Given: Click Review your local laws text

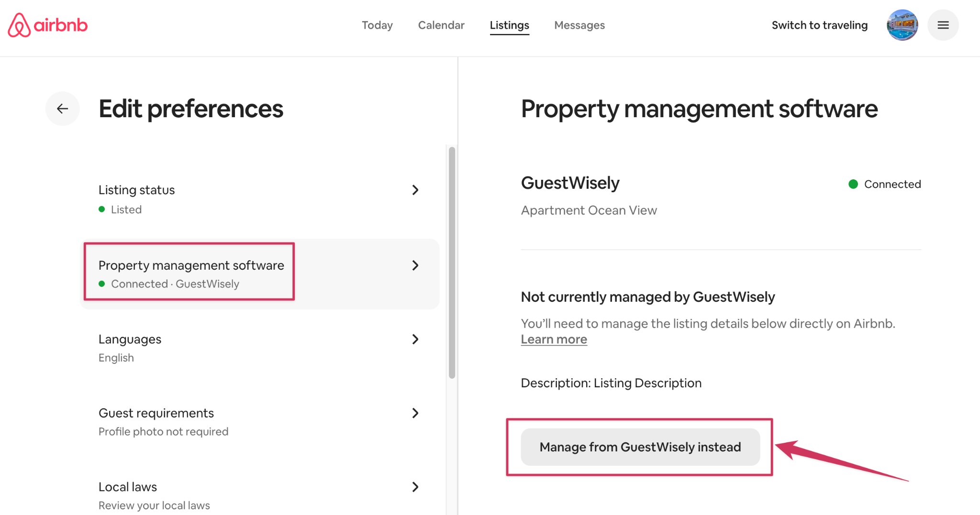Looking at the screenshot, I should (x=154, y=505).
